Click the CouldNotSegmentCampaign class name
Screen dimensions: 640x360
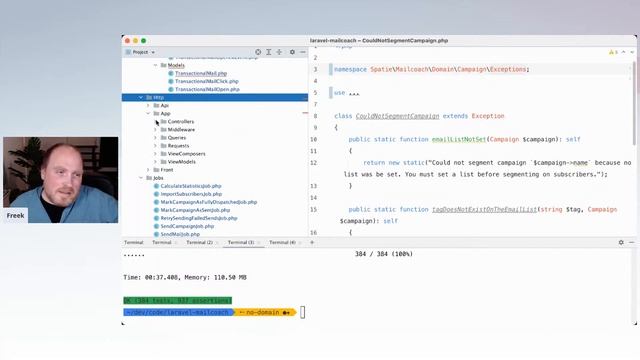click(397, 116)
